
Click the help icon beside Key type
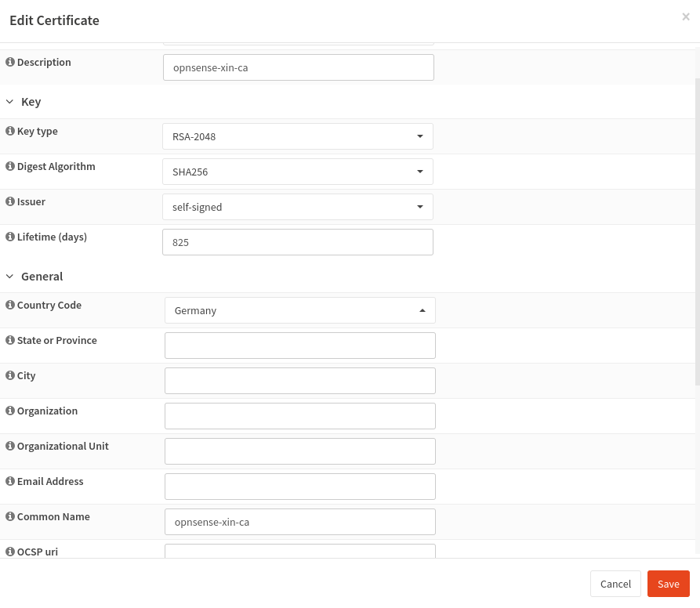point(10,131)
